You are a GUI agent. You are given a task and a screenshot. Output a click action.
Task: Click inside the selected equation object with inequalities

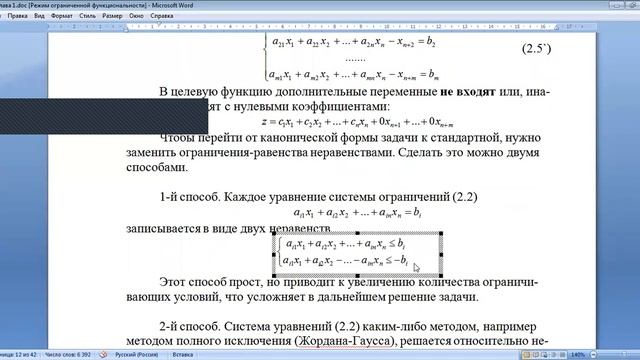click(358, 254)
